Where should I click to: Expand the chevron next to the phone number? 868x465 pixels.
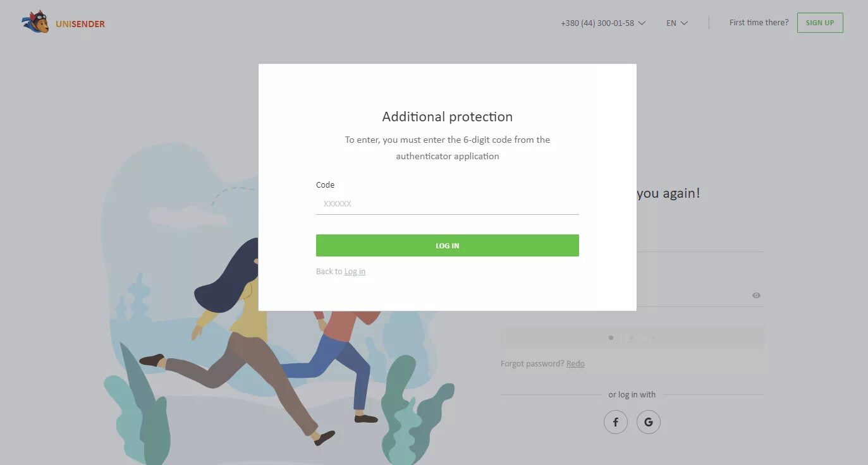click(642, 23)
